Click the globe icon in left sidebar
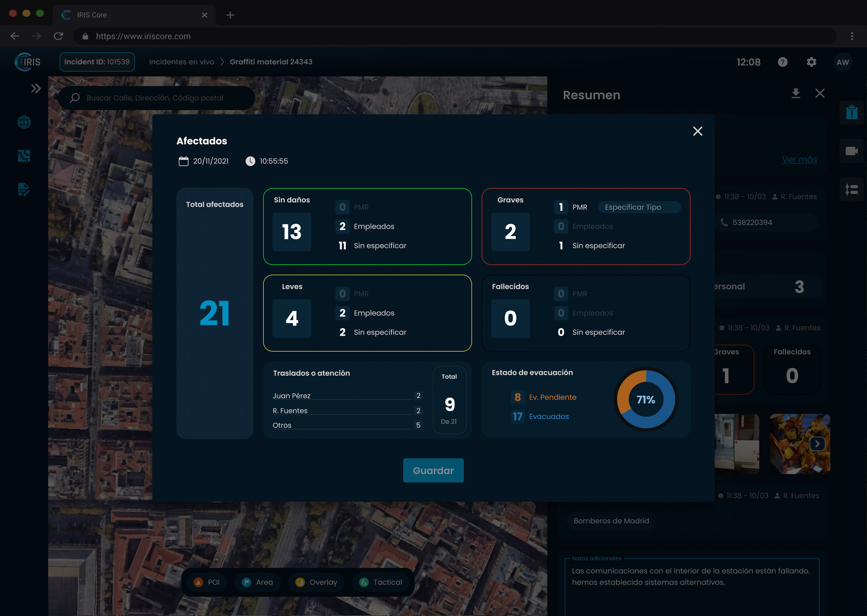This screenshot has height=616, width=867. point(24,122)
